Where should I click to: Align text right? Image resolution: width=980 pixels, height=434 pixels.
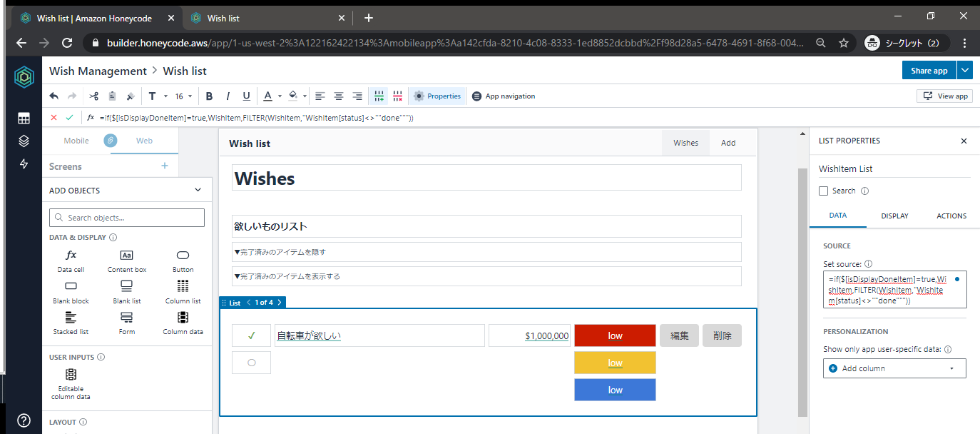[x=357, y=96]
